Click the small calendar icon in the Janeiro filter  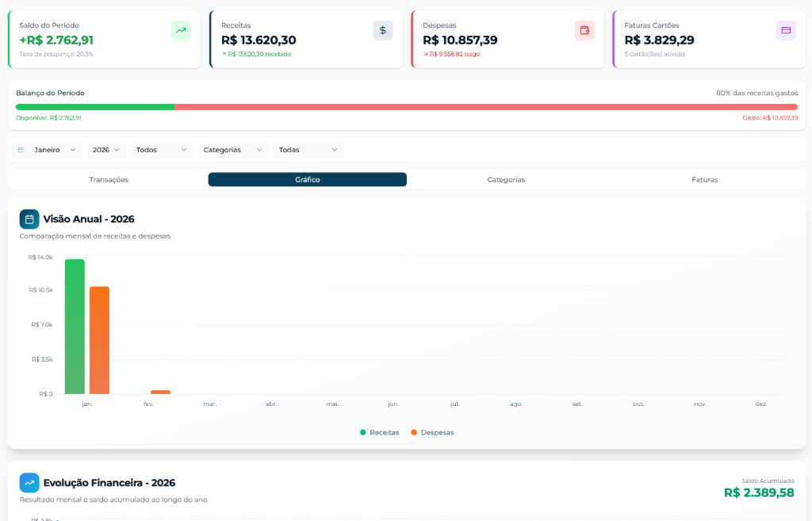pos(21,150)
